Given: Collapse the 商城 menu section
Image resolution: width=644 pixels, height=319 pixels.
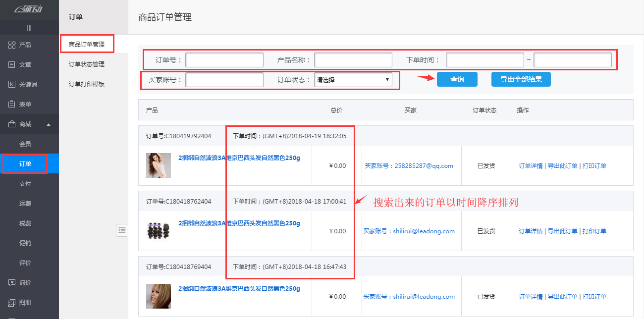Looking at the screenshot, I should click(x=49, y=124).
